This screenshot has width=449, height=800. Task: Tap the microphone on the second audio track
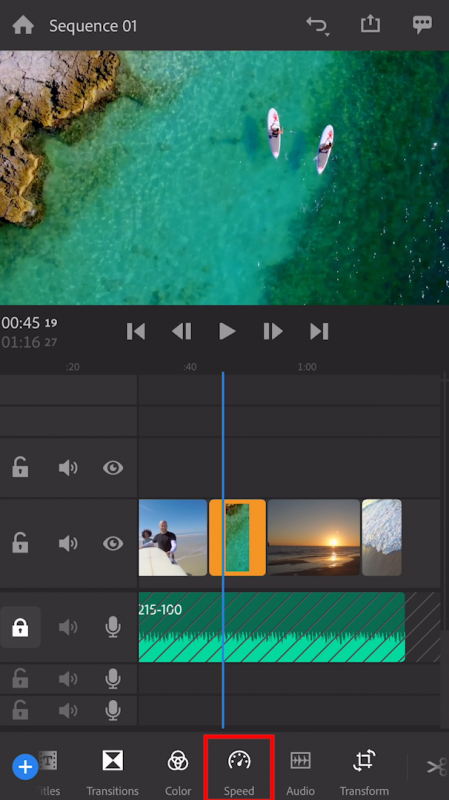click(113, 679)
